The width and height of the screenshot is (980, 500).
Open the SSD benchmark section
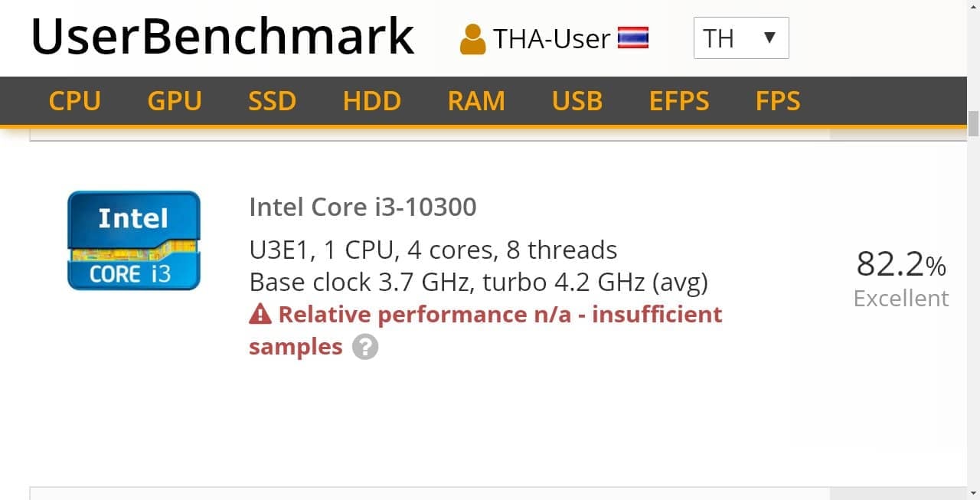pos(272,100)
